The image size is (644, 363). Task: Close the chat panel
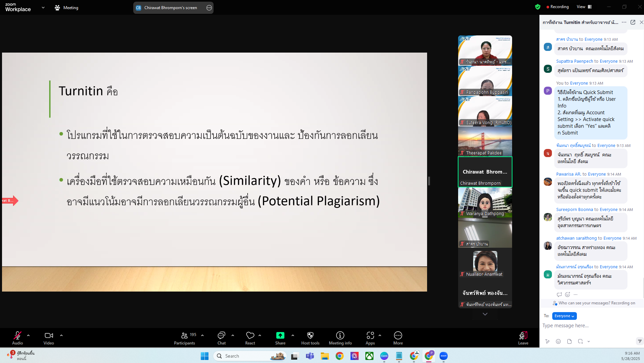(x=641, y=22)
